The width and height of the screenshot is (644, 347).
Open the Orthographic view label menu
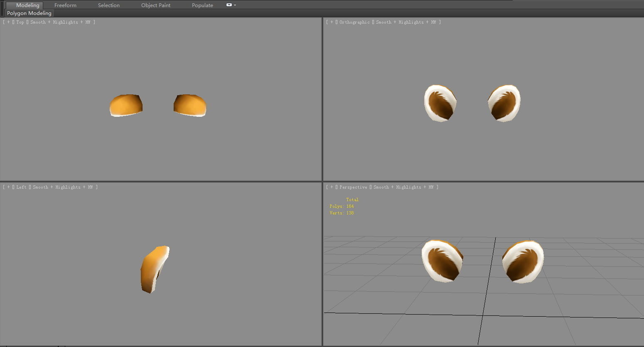tap(354, 22)
